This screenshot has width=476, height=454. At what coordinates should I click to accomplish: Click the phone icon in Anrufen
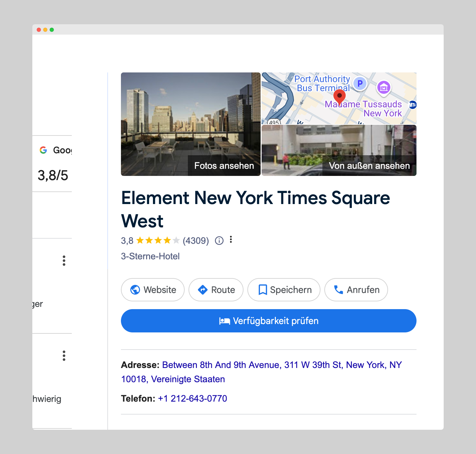[x=339, y=290]
